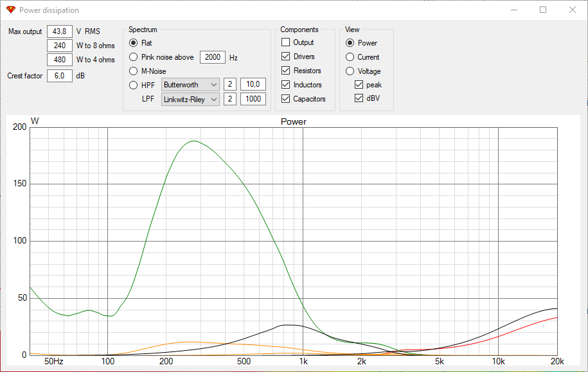Click the pink noise 2000 Hz field

(213, 57)
